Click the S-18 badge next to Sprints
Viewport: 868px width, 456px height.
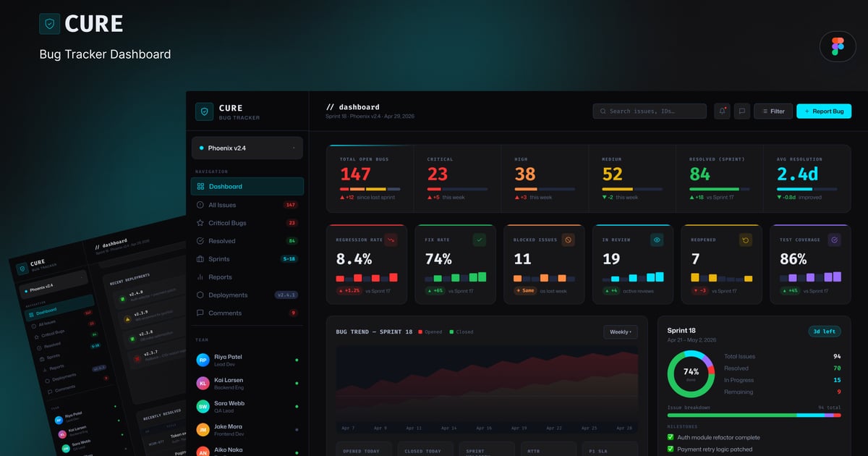click(289, 259)
